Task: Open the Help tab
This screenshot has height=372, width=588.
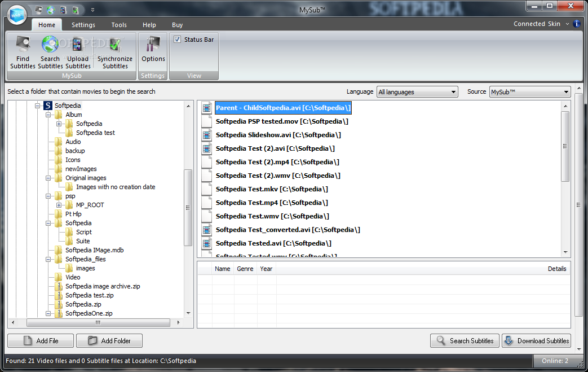Action: coord(149,25)
